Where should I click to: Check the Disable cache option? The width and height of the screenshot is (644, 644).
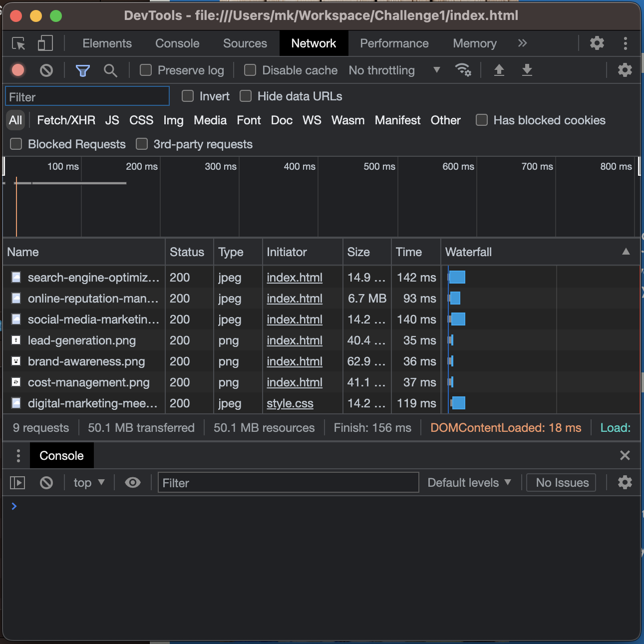pyautogui.click(x=250, y=70)
